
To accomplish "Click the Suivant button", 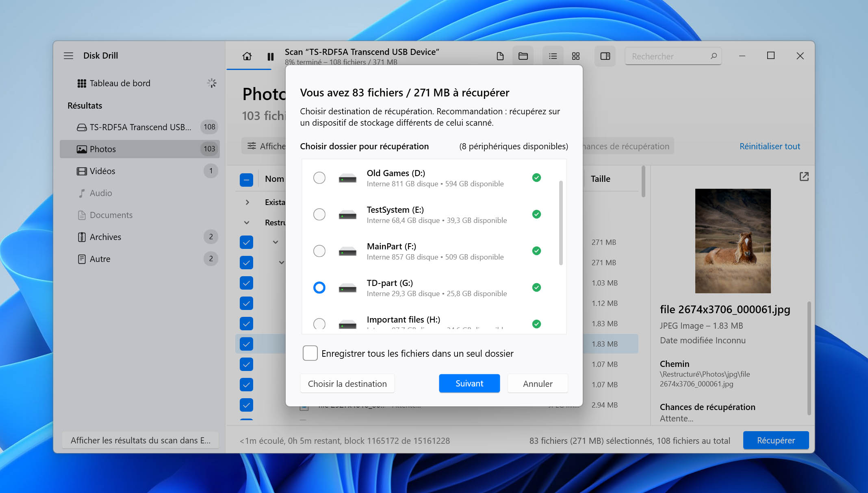I will click(x=469, y=384).
